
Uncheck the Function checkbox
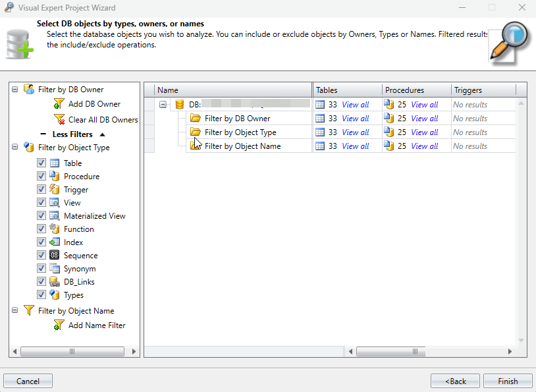[x=41, y=229]
